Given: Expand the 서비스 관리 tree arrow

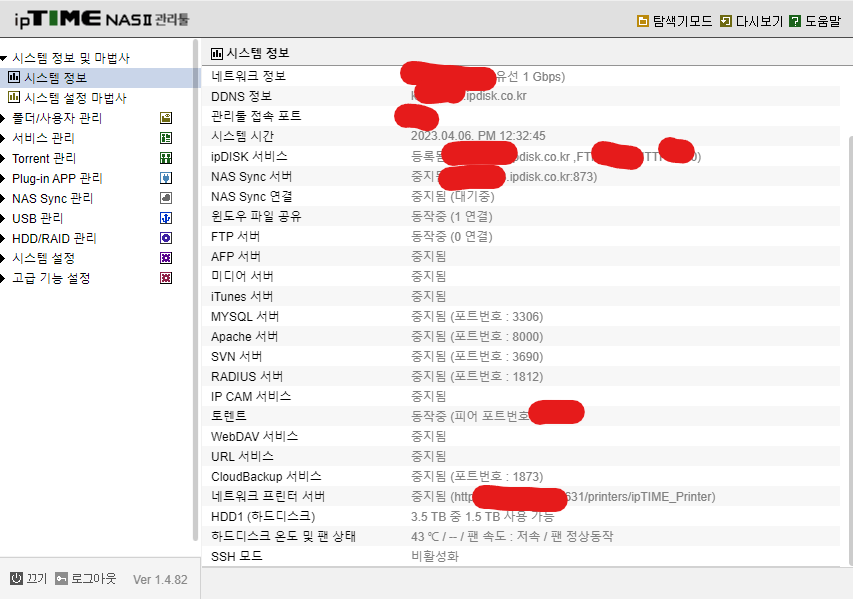Looking at the screenshot, I should click(x=3, y=138).
